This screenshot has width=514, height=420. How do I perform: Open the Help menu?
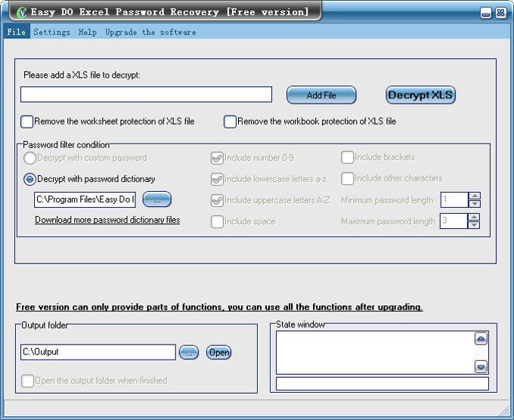tap(88, 32)
